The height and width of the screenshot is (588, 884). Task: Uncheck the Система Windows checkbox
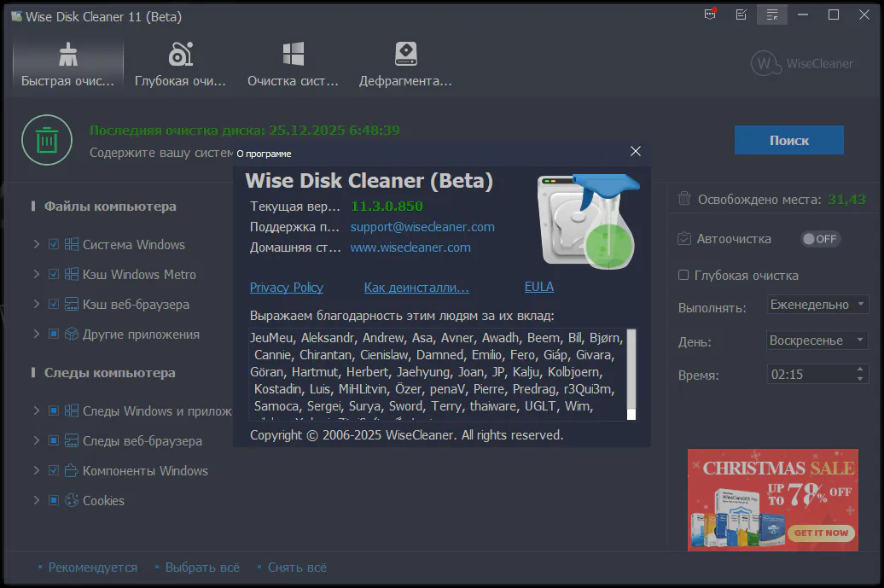[x=54, y=244]
